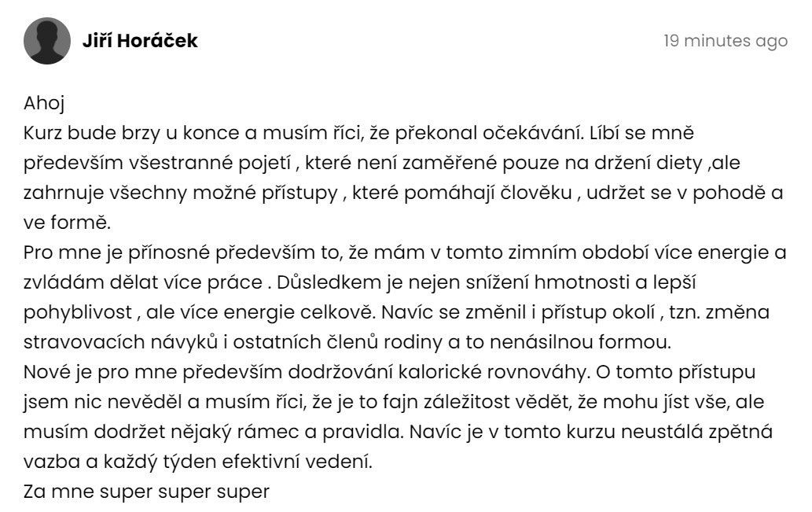
Task: Click the line starting "Pro mne je přínosné"
Action: pyautogui.click(x=405, y=253)
